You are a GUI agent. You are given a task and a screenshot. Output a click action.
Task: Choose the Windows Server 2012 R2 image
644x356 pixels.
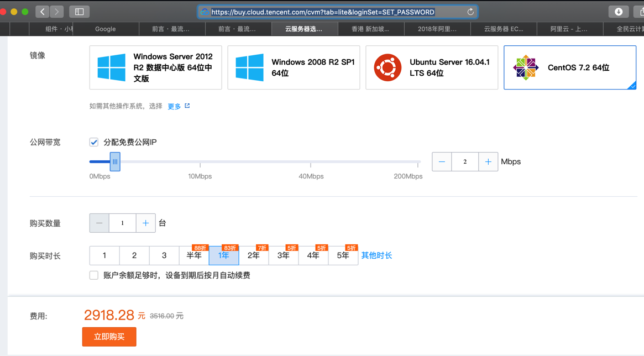tap(155, 67)
